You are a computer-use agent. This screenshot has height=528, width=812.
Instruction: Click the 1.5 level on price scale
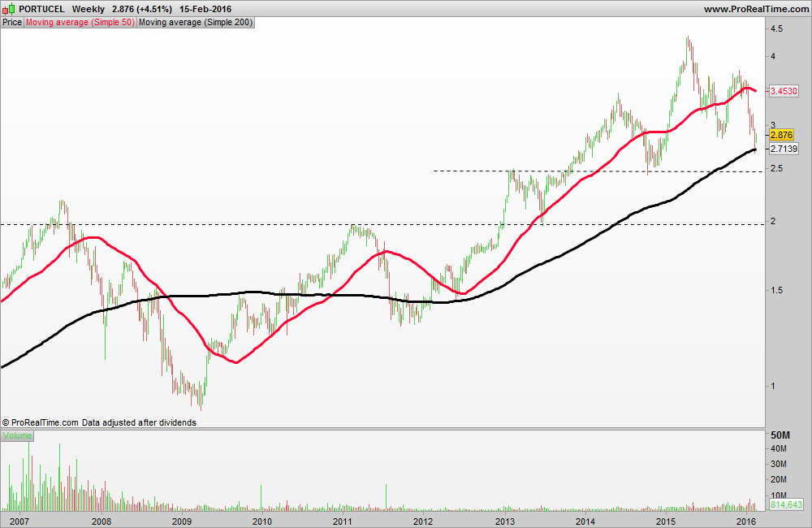click(x=777, y=290)
